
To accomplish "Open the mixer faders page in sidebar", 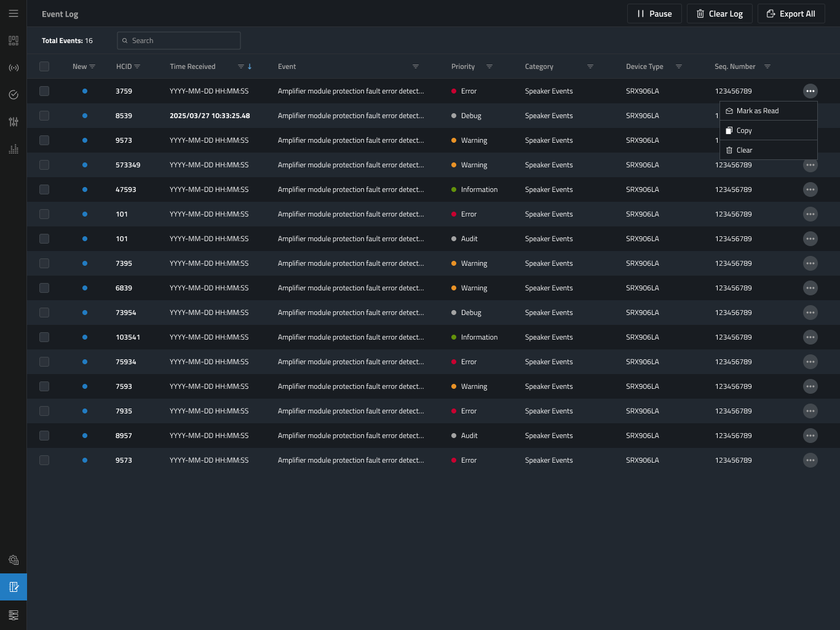I will tap(14, 122).
